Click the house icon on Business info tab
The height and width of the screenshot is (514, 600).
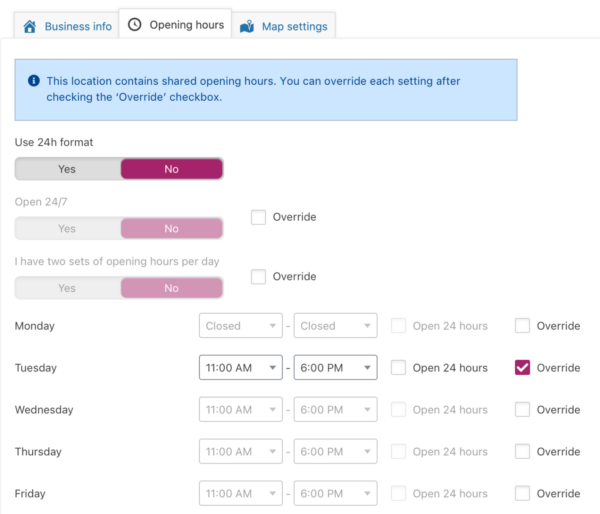30,26
